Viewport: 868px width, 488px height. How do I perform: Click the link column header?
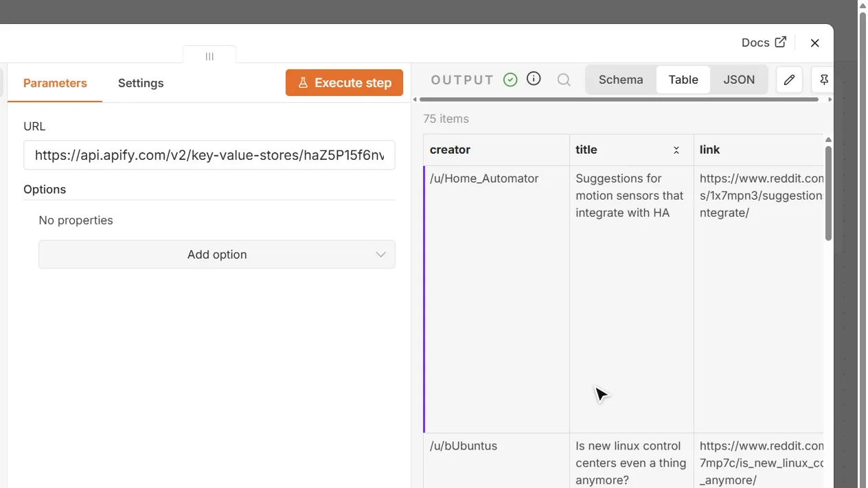759,150
